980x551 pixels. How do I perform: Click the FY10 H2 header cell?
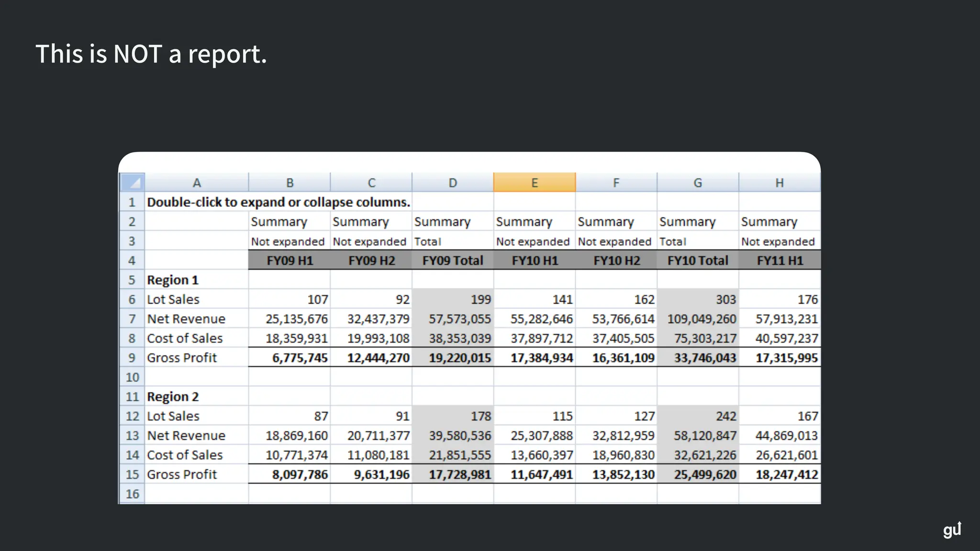pyautogui.click(x=616, y=260)
